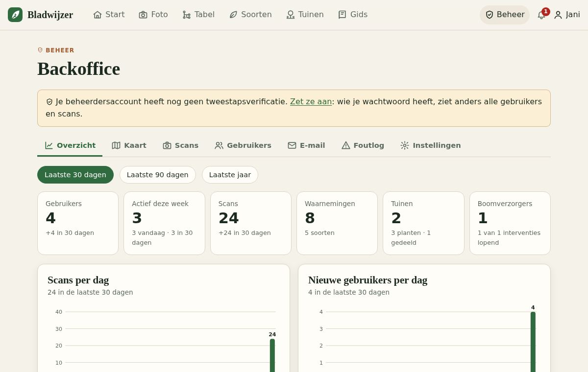The height and width of the screenshot is (372, 588).
Task: Follow the 'Zet ze aan' link
Action: 311,102
